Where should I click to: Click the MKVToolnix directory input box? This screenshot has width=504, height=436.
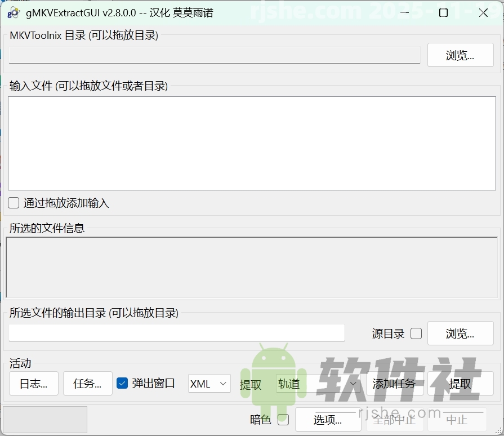point(214,55)
